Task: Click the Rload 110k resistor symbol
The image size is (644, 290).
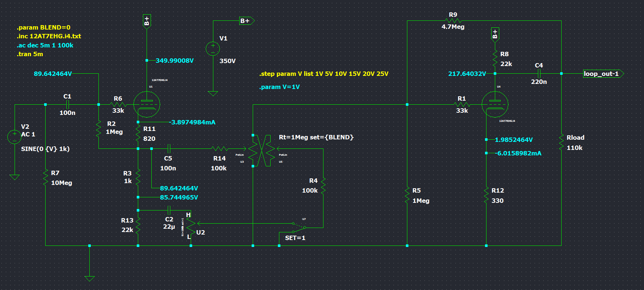Action: 561,142
